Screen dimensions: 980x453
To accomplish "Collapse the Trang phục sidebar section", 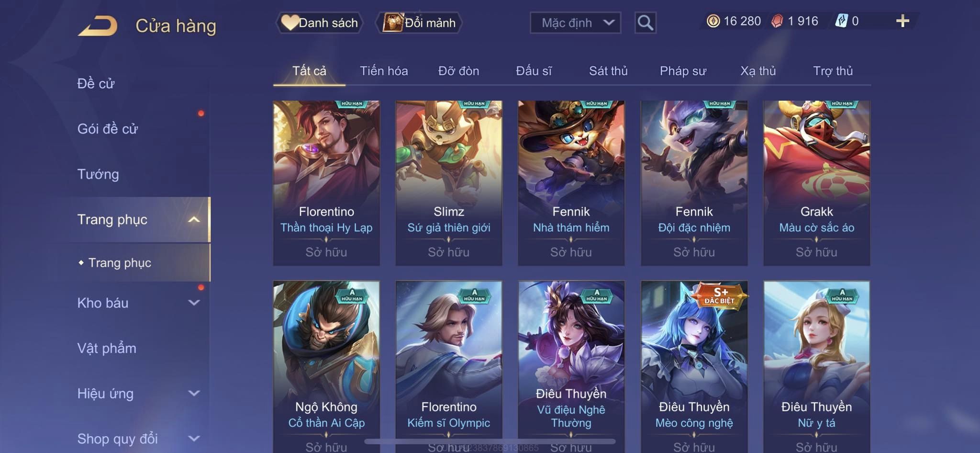I will 194,220.
